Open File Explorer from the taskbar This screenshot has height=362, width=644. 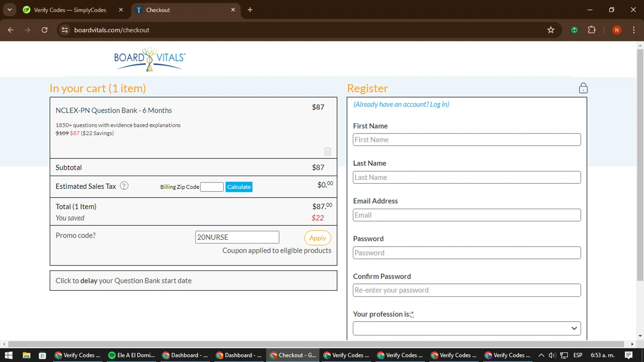[x=27, y=355]
